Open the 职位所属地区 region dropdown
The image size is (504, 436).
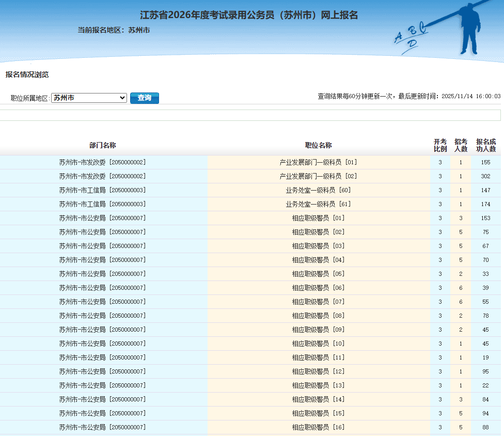click(89, 98)
